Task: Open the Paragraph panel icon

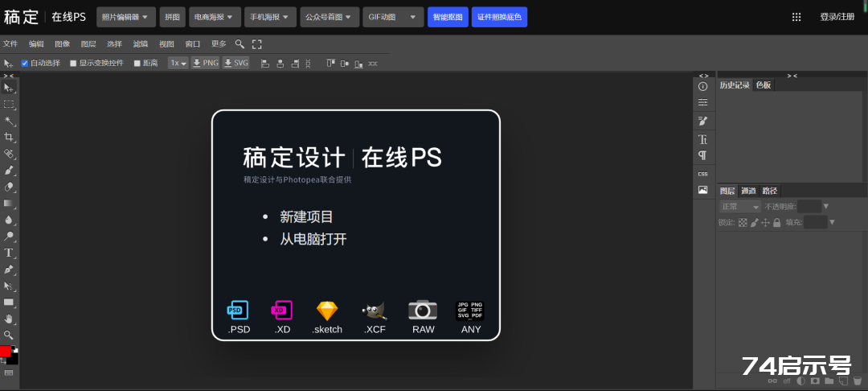Action: (x=703, y=155)
